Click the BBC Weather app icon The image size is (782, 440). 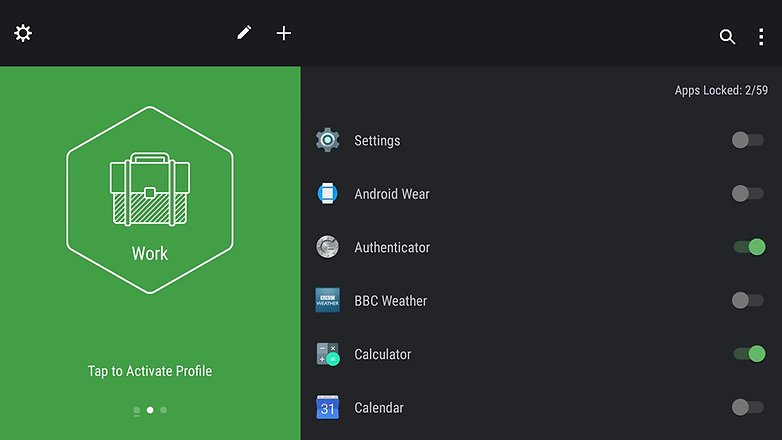pyautogui.click(x=328, y=300)
